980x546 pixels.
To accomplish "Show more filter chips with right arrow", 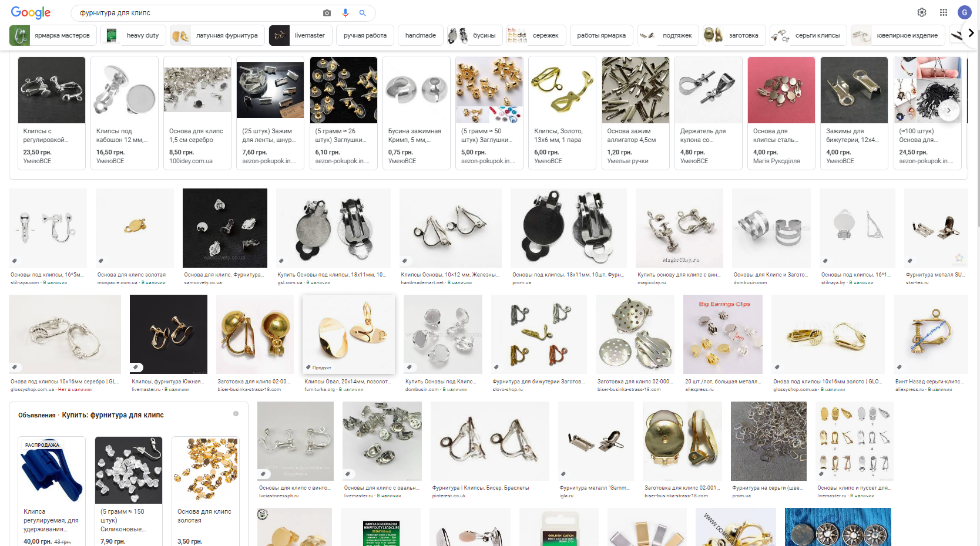I will pos(971,33).
